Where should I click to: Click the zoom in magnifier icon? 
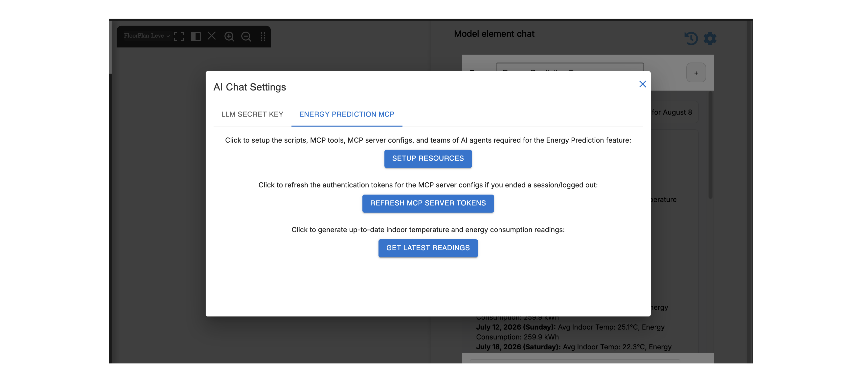click(229, 36)
